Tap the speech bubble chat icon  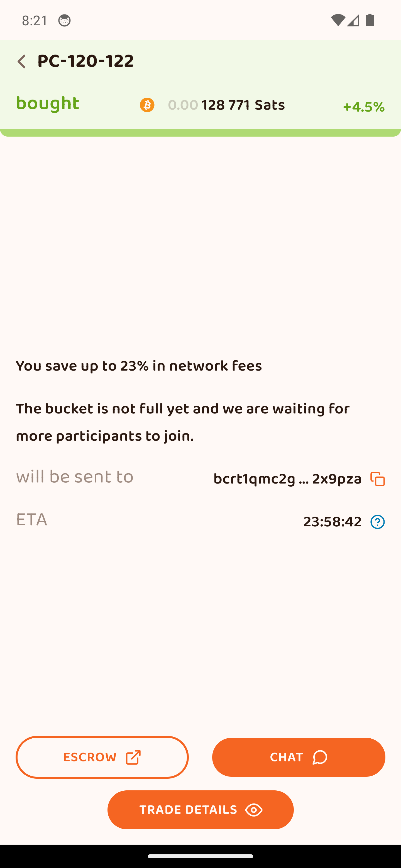point(320,758)
